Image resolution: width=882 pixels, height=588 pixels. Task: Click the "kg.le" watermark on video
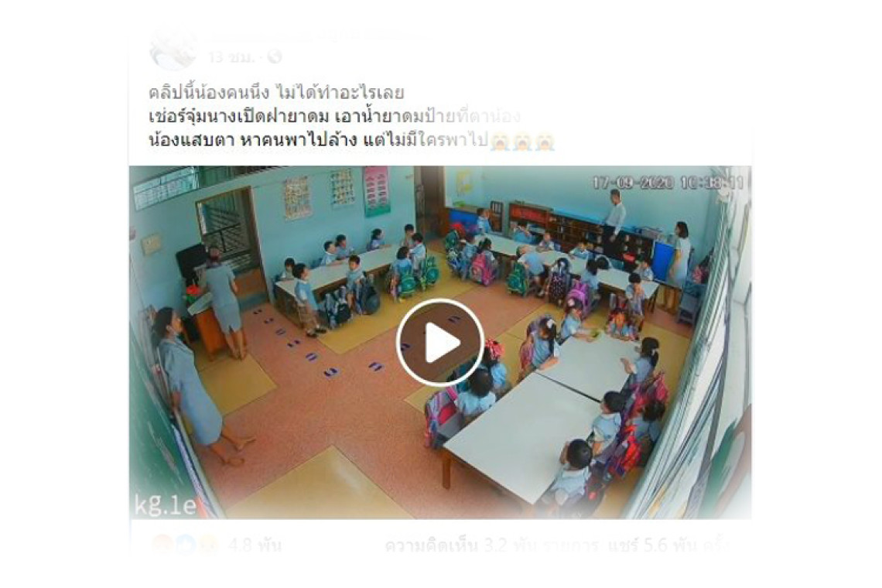[x=166, y=505]
